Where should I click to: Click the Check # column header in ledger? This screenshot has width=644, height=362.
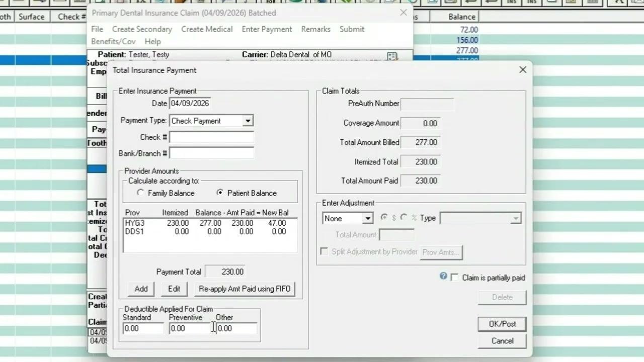[71, 17]
